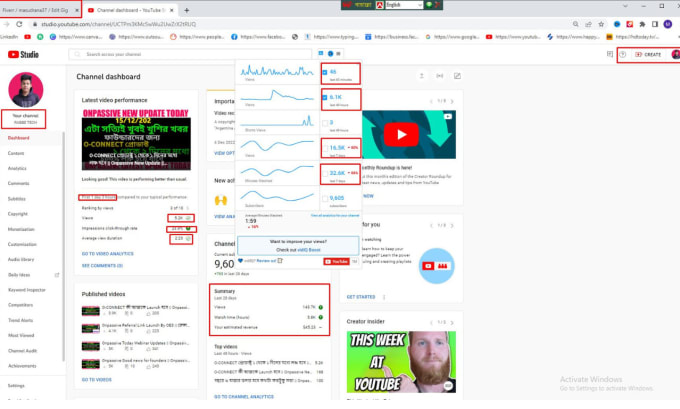This screenshot has width=680, height=409.
Task: Next Creator Insider card right chevron
Action: coord(452,323)
